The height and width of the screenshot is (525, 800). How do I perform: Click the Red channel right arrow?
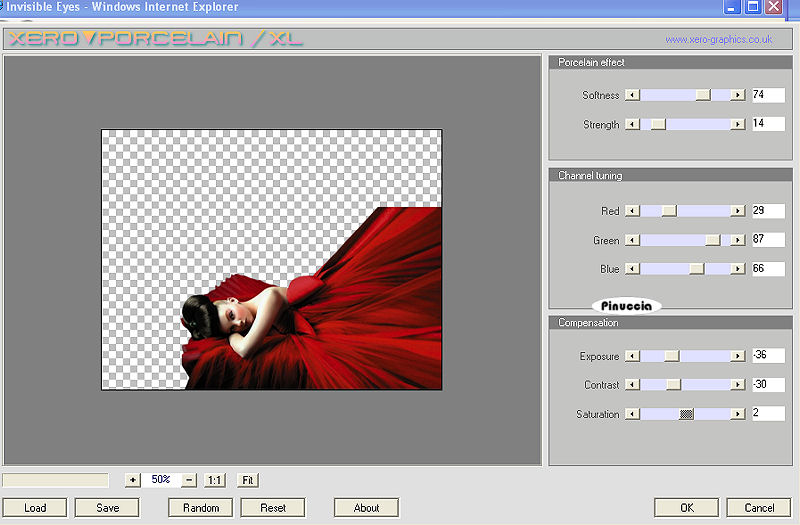click(737, 211)
